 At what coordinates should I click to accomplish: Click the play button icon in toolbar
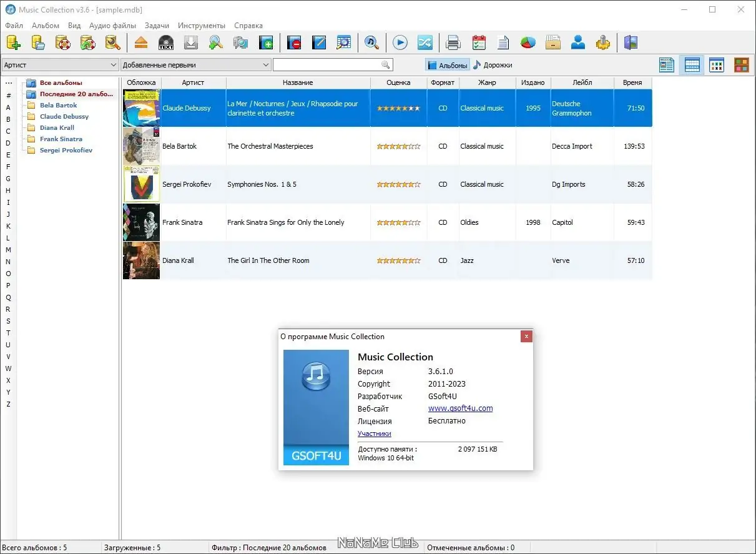click(x=400, y=42)
